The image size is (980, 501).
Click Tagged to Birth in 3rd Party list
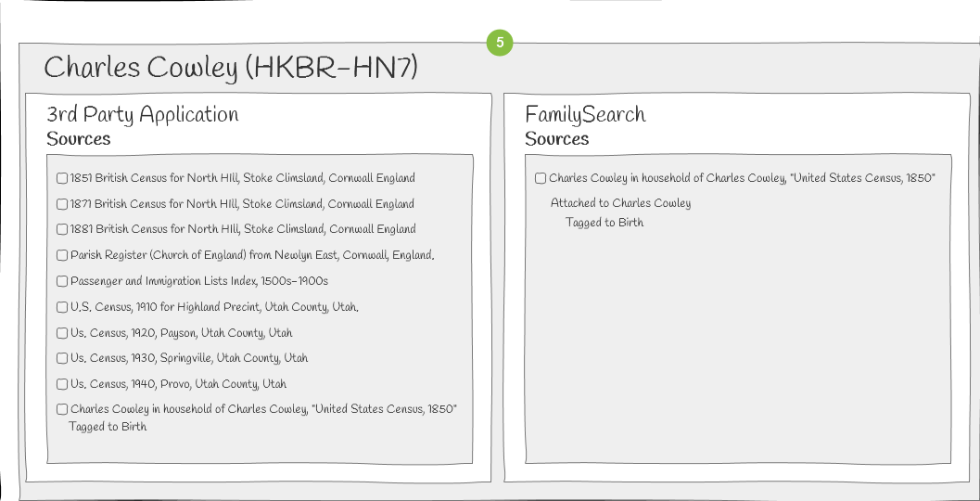click(x=108, y=427)
